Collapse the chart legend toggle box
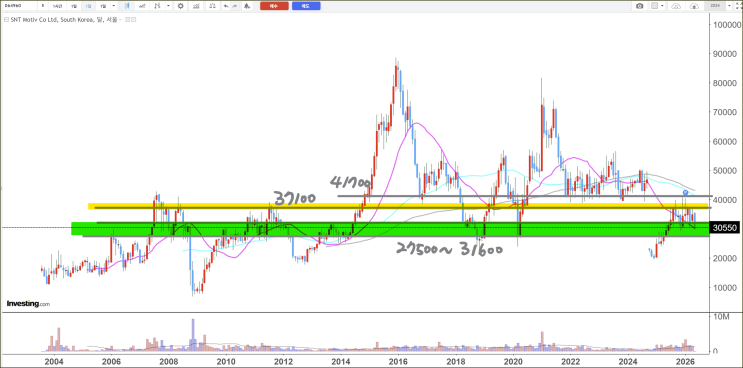Screen dimensions: 743x368 point(7,20)
